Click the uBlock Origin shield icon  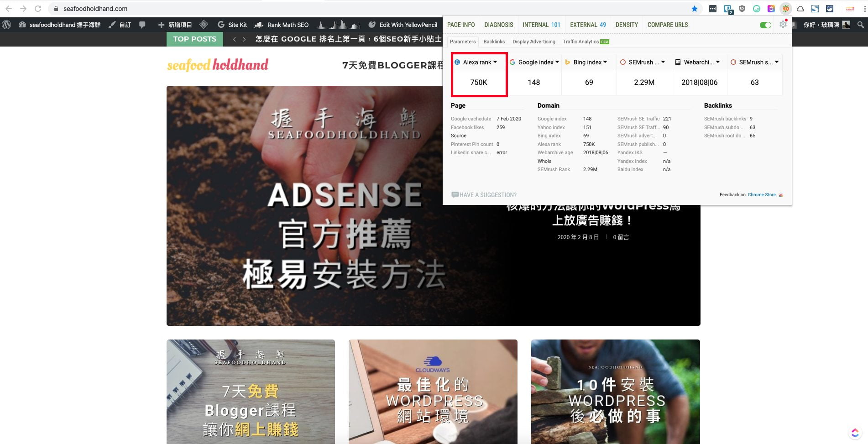pos(742,9)
